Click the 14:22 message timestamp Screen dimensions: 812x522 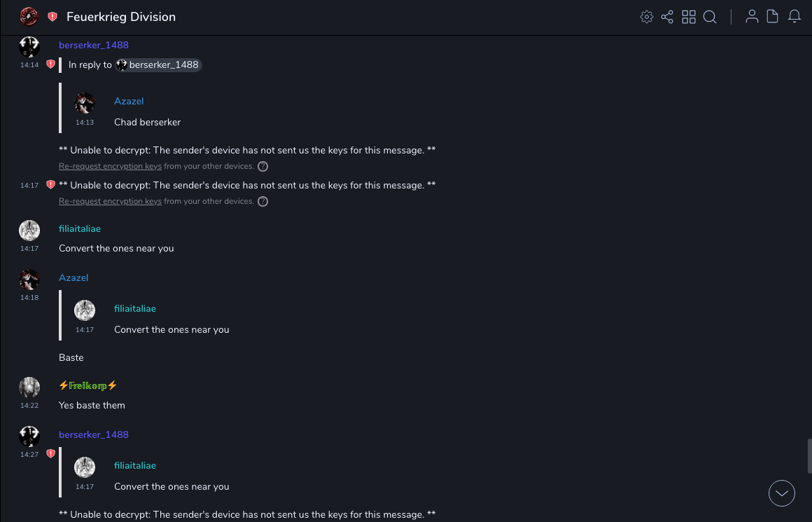29,405
